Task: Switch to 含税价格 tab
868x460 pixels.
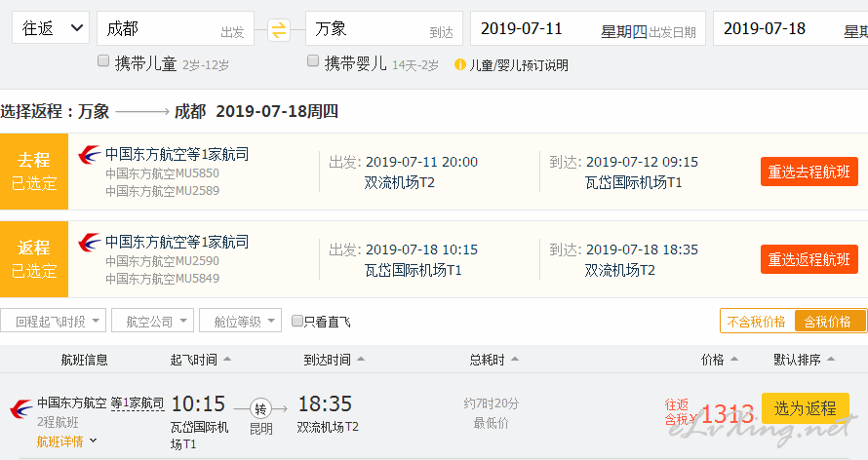Action: tap(828, 322)
